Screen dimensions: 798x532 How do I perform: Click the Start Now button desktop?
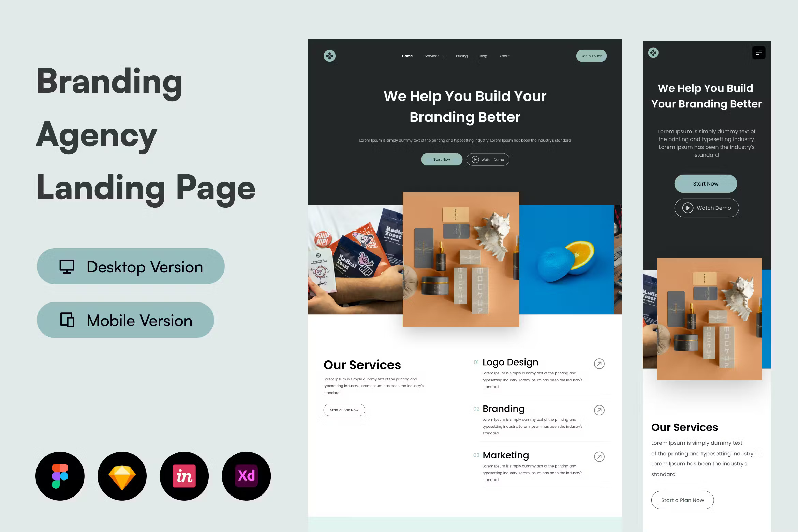point(441,159)
